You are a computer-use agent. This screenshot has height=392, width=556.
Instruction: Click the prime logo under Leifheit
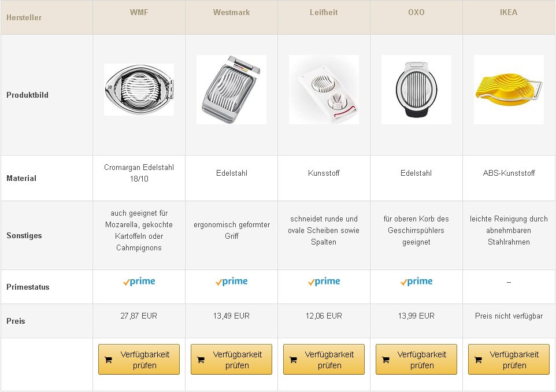pos(324,282)
